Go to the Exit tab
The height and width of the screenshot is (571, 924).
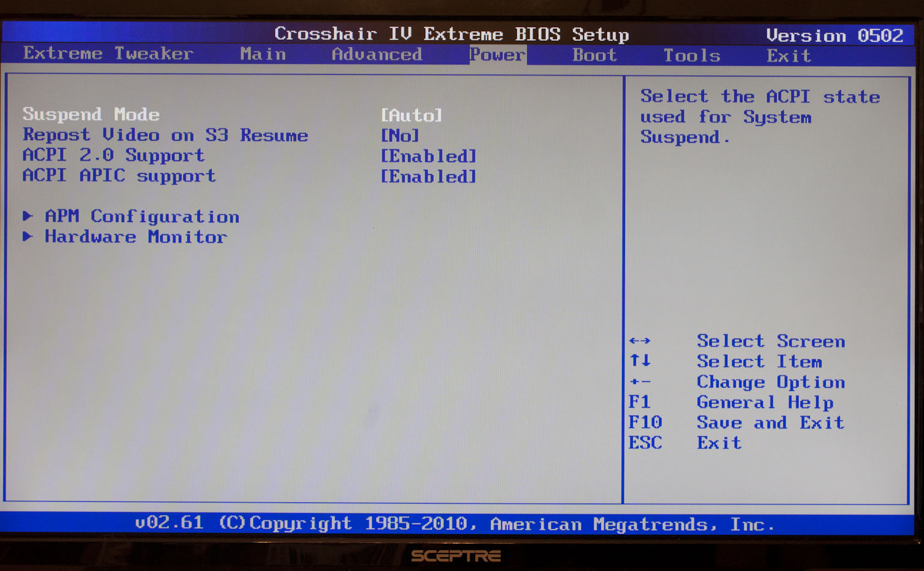point(789,56)
